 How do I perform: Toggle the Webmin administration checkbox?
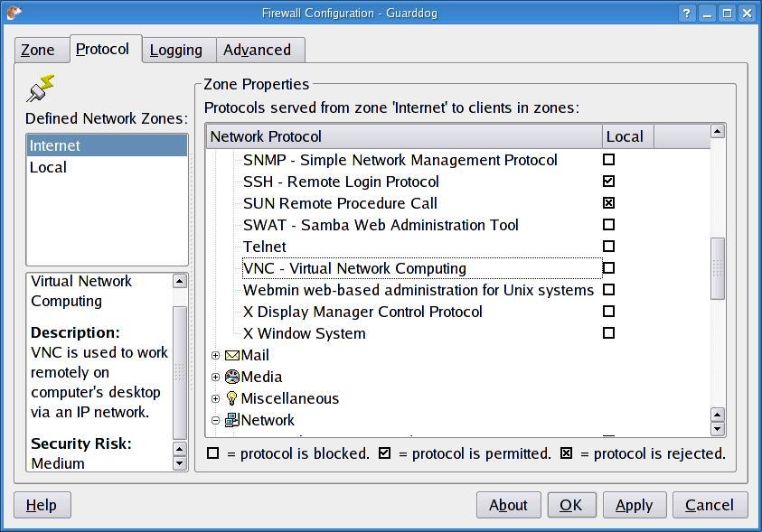(x=608, y=289)
